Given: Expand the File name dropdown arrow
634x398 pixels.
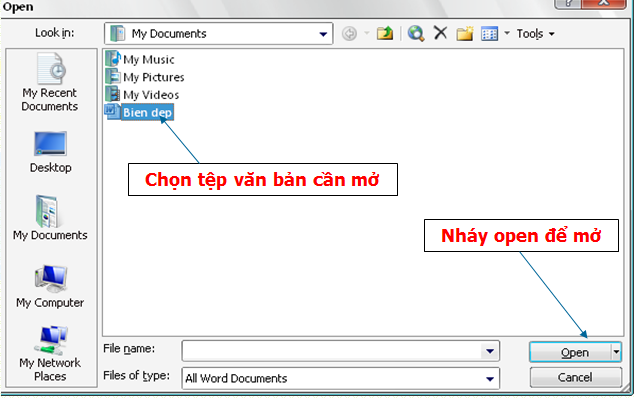Looking at the screenshot, I should click(x=490, y=351).
